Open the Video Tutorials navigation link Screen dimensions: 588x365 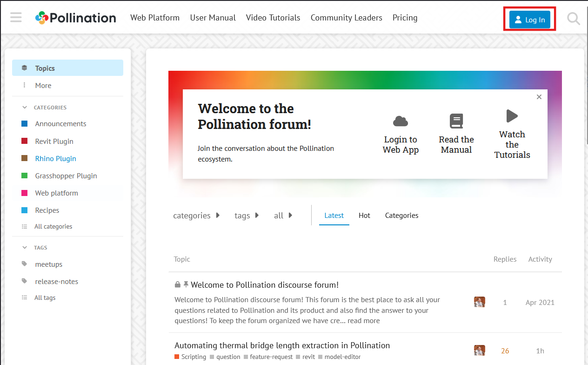(x=273, y=18)
